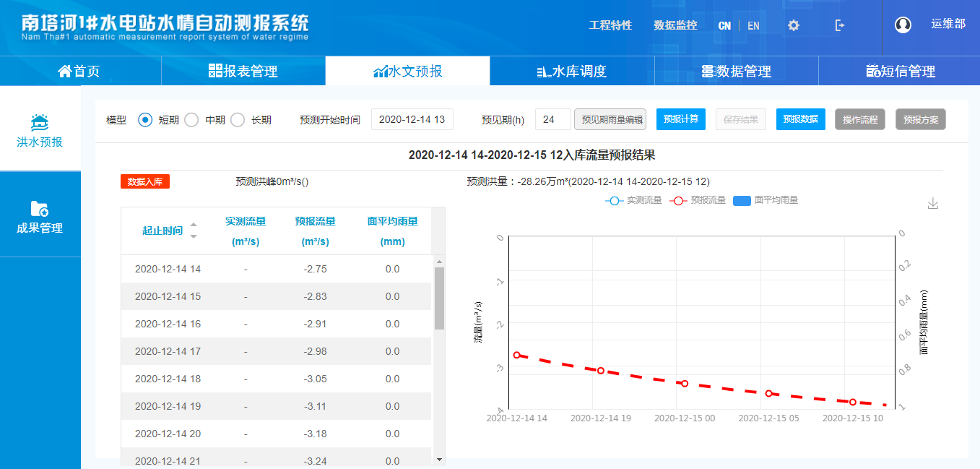Sort 起止时间 column ascending arrow
This screenshot has height=469, width=980.
pyautogui.click(x=193, y=225)
